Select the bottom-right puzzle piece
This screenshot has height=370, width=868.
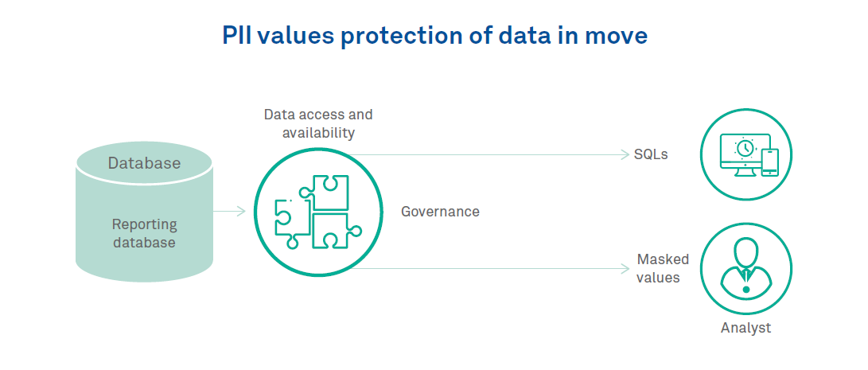(x=333, y=232)
